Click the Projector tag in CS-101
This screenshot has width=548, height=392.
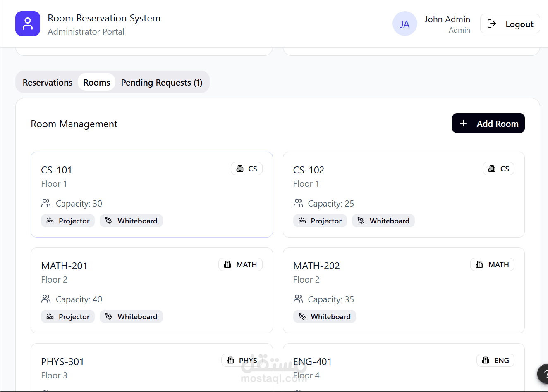[68, 221]
